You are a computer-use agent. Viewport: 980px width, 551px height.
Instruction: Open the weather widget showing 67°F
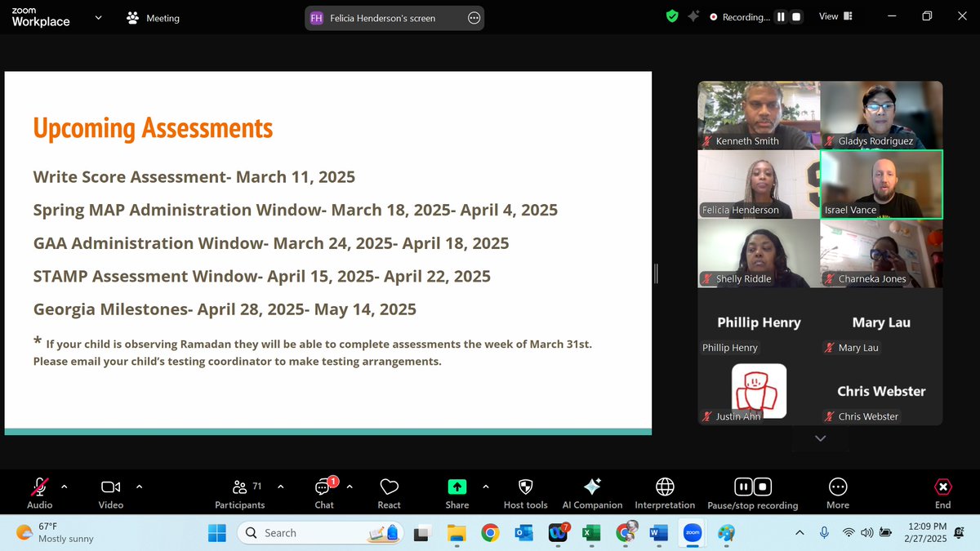(x=55, y=533)
